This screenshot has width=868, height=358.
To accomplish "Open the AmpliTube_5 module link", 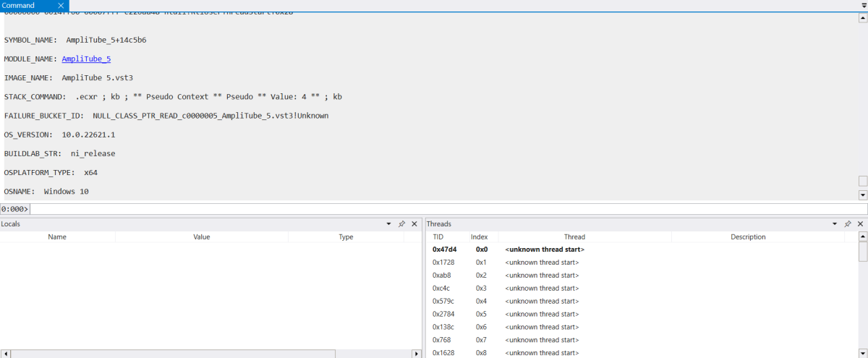I will click(86, 59).
